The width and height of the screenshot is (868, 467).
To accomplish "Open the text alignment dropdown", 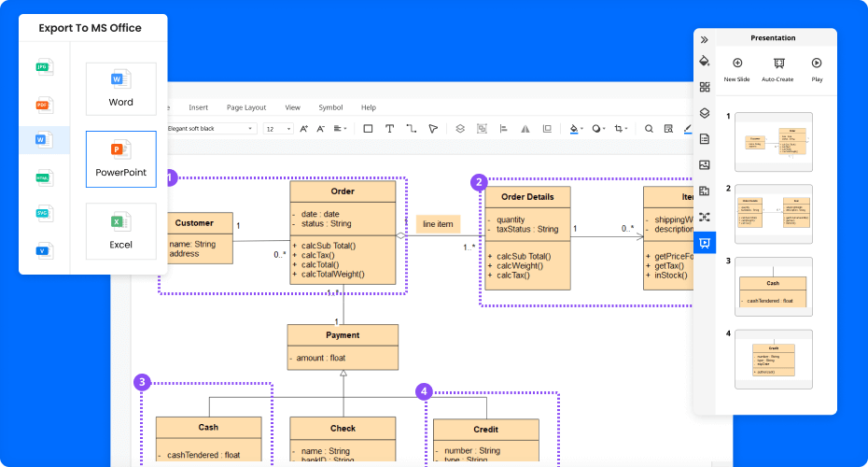I will tap(340, 129).
